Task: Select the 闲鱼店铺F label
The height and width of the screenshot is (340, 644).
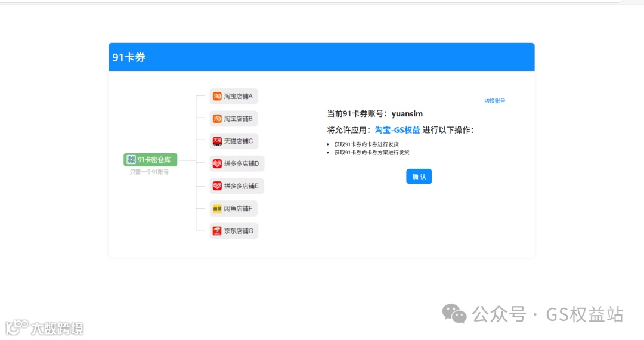Action: [x=238, y=209]
